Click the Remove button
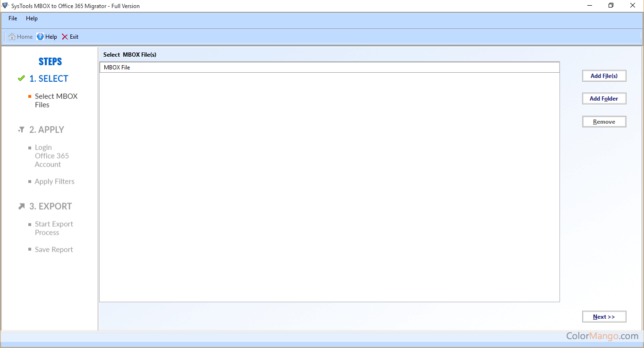The width and height of the screenshot is (644, 348). [604, 121]
